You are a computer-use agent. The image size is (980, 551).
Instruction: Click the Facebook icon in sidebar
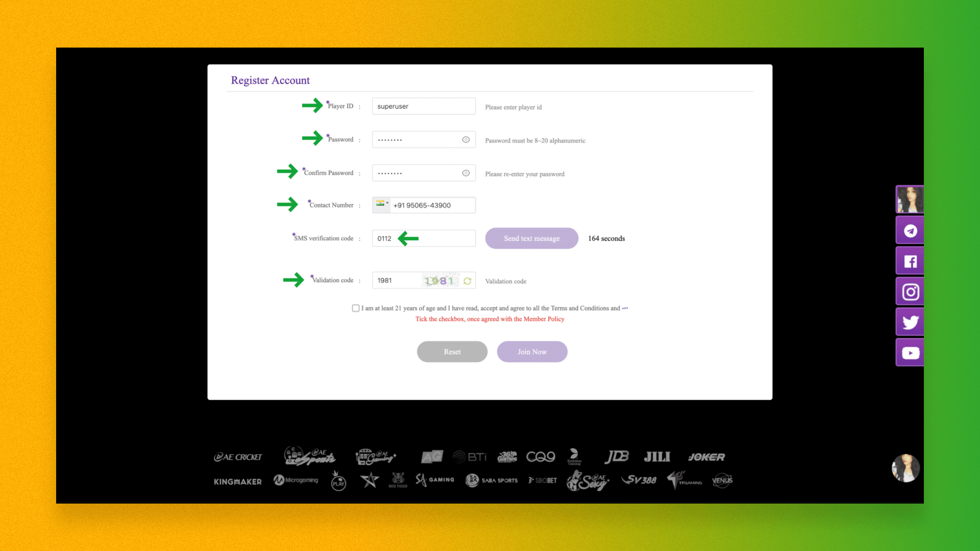[910, 261]
